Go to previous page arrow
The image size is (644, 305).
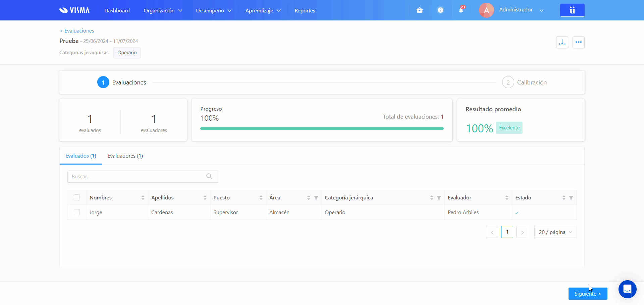coord(492,232)
